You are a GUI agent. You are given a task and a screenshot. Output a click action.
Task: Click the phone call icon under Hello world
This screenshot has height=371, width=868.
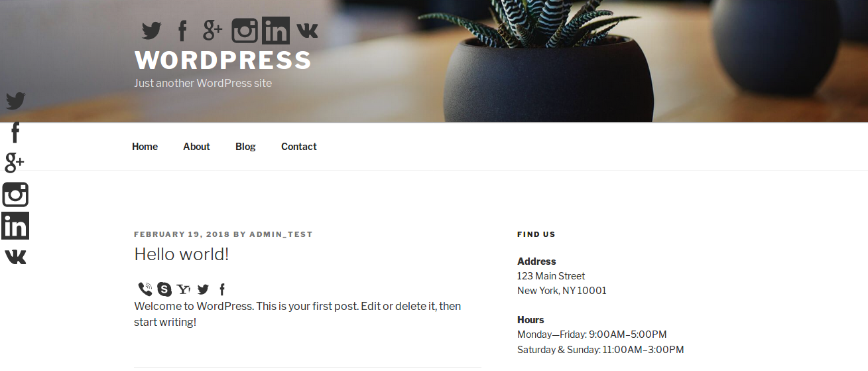pyautogui.click(x=145, y=289)
